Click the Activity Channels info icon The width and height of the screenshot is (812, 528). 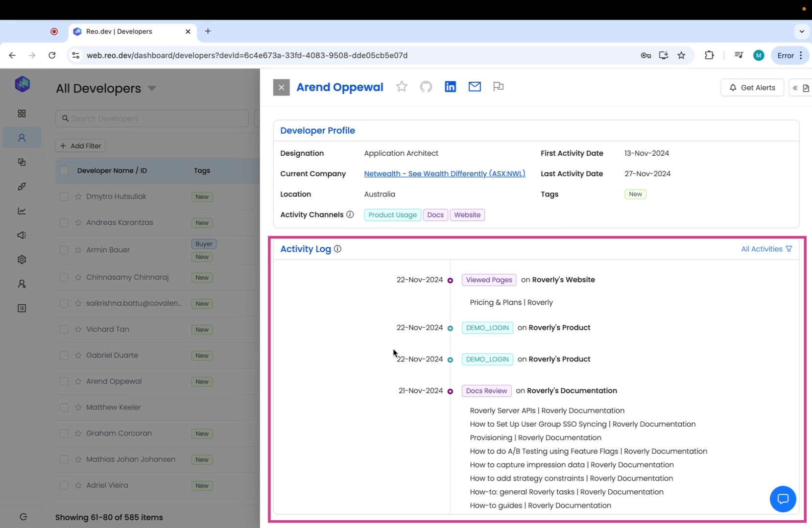click(x=350, y=215)
